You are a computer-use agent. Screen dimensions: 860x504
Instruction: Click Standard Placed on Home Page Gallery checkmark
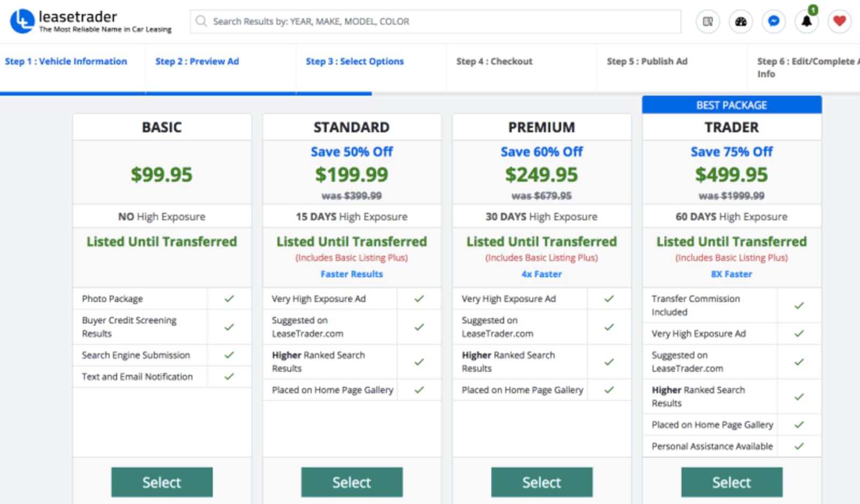[419, 390]
